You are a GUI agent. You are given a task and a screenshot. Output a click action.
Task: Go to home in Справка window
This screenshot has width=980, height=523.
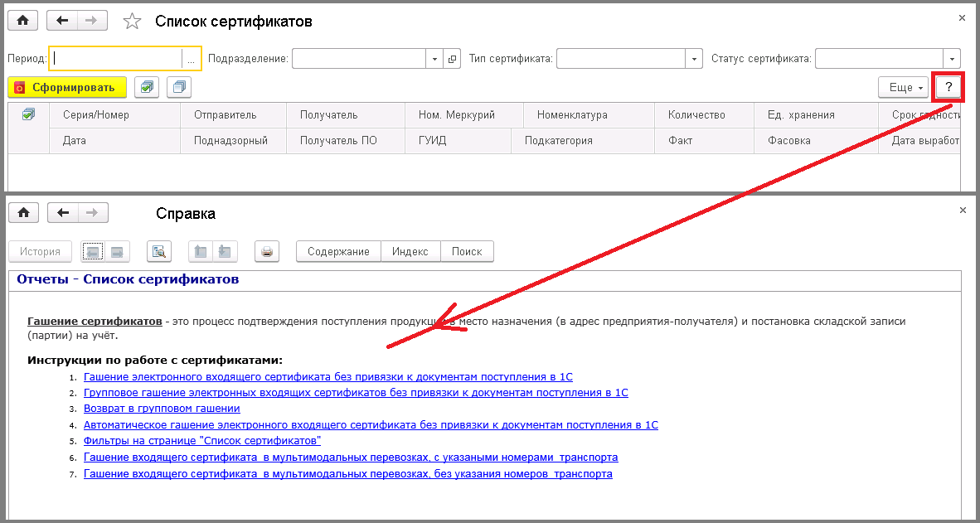pos(23,212)
